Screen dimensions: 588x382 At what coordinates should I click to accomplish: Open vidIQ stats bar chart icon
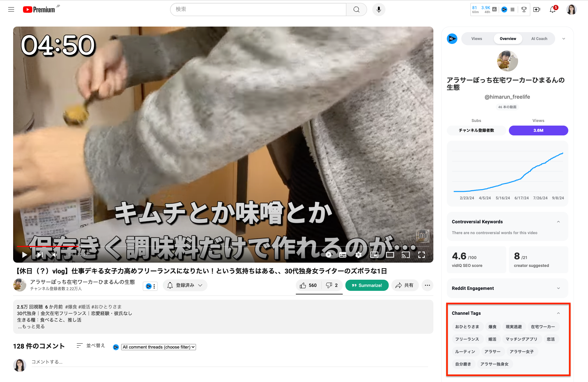[494, 10]
